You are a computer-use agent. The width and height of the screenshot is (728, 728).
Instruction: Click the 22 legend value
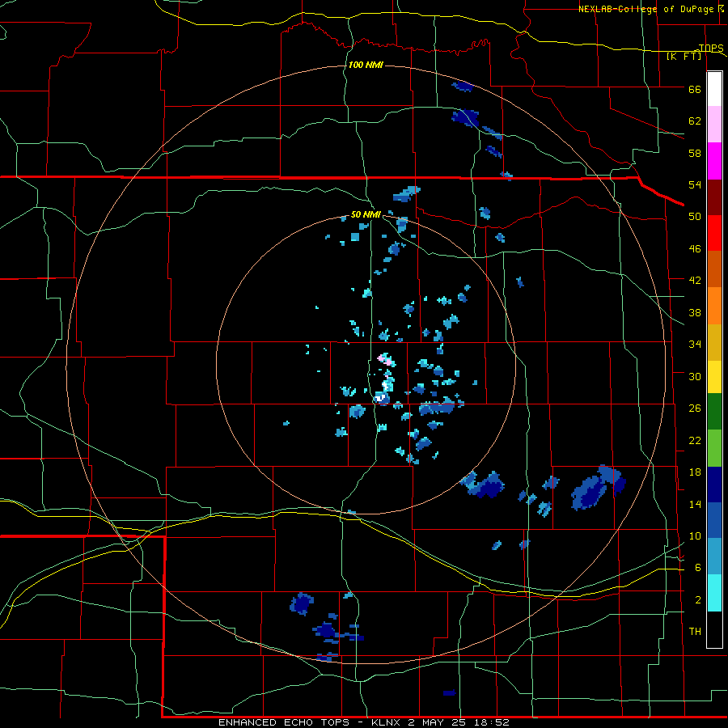point(695,440)
